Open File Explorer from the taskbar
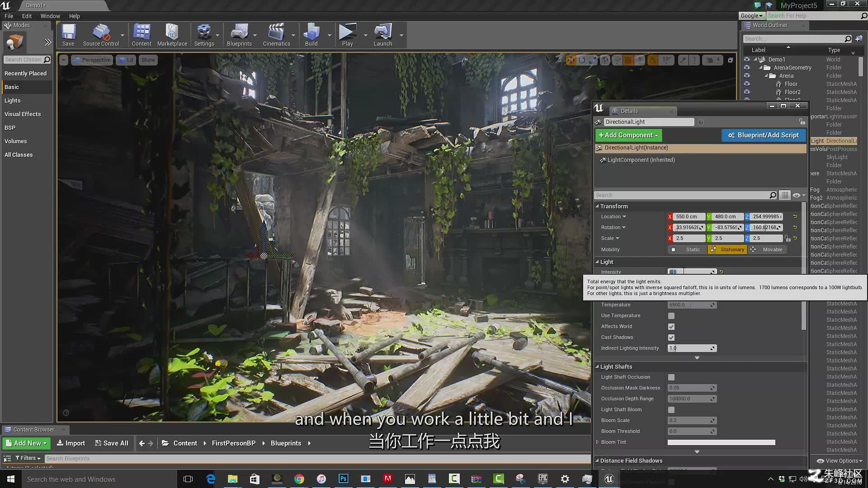The height and width of the screenshot is (488, 868). coord(232,479)
